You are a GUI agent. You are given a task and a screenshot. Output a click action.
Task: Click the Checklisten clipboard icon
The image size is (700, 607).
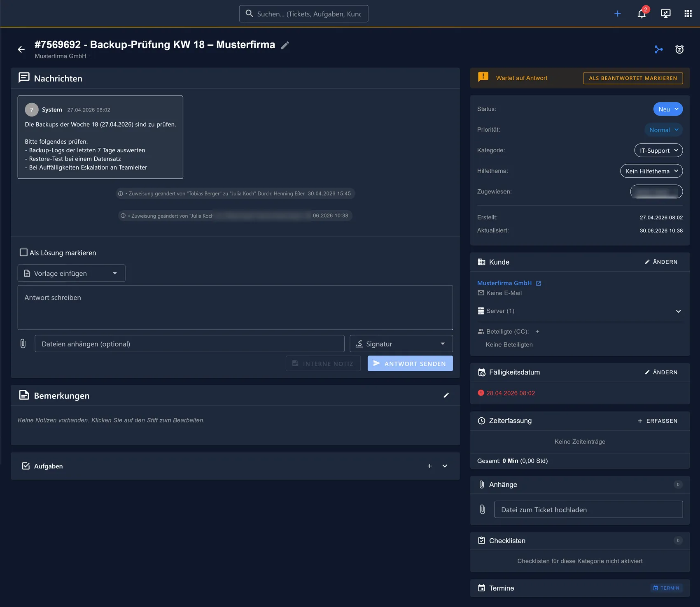(x=481, y=540)
